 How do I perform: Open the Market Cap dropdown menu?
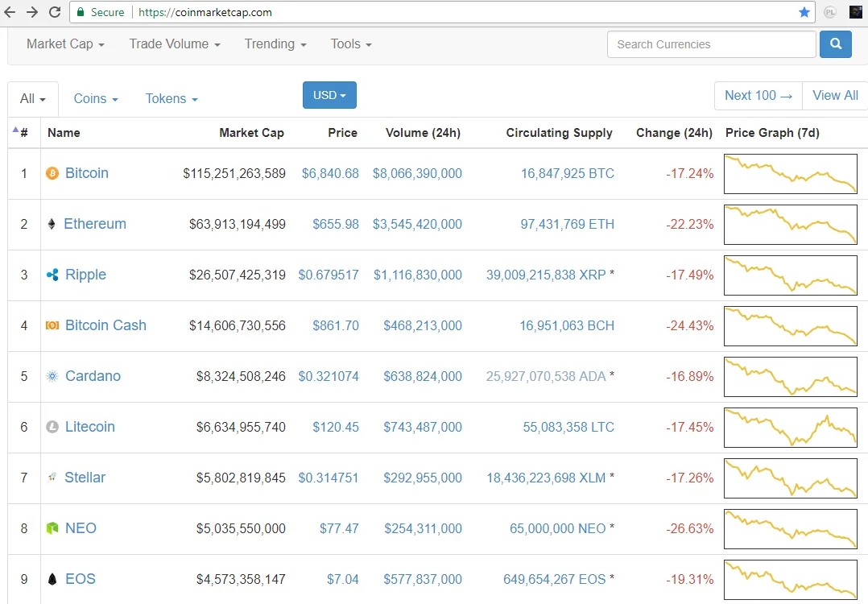65,43
